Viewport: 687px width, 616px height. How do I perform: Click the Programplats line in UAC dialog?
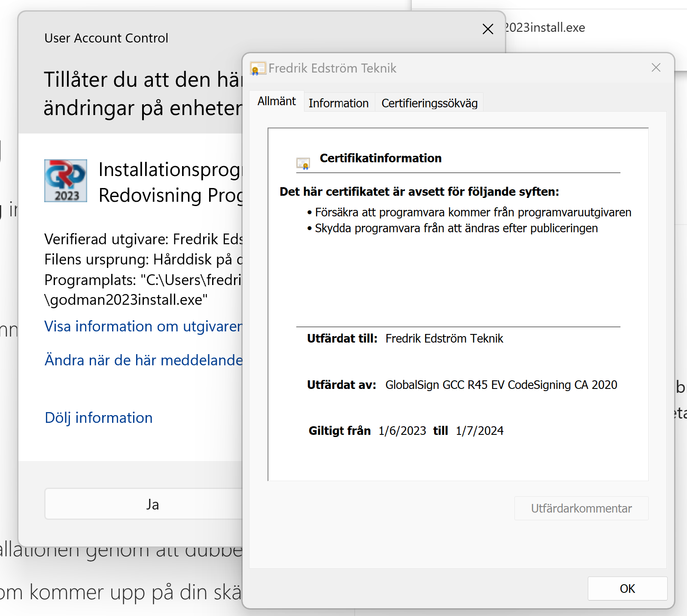(x=143, y=280)
